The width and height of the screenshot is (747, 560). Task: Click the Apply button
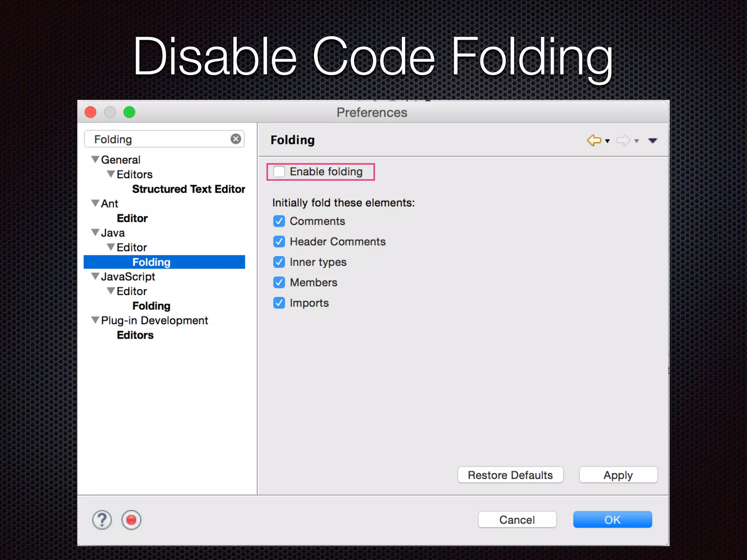click(x=618, y=475)
